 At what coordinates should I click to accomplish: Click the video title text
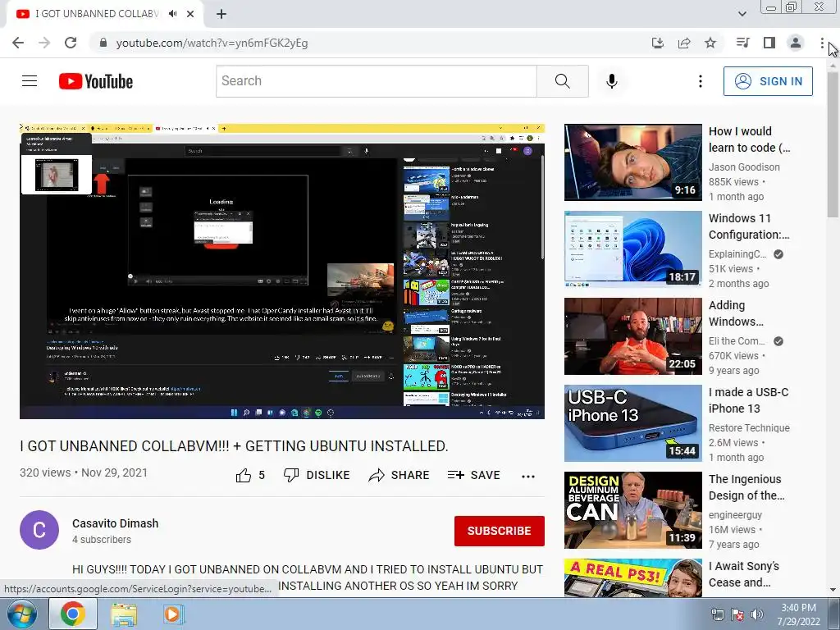point(234,445)
